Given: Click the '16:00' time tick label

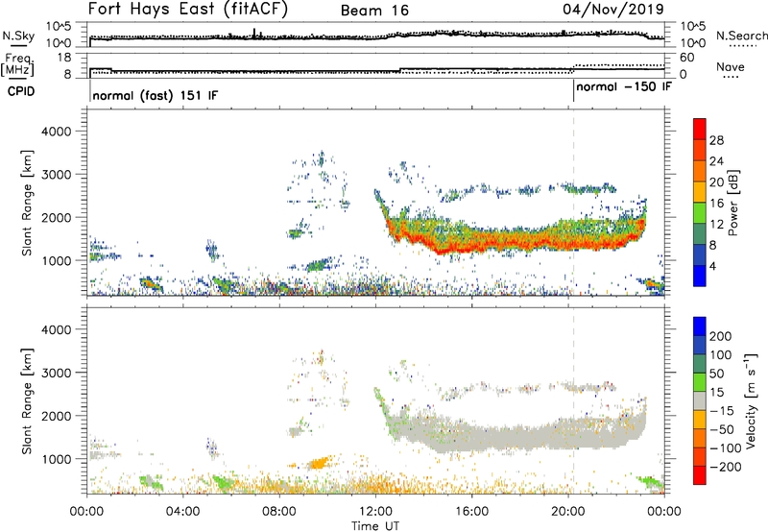Looking at the screenshot, I should tap(471, 512).
